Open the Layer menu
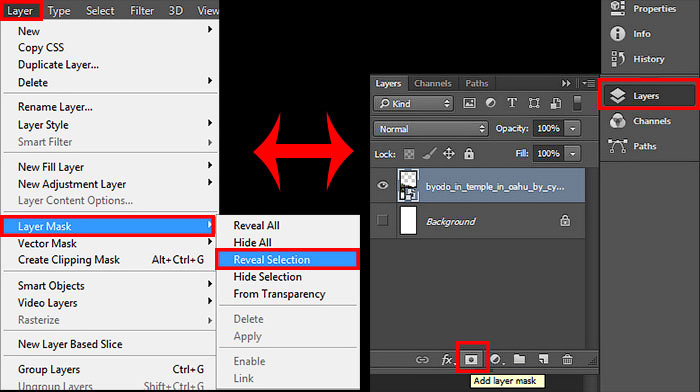Image resolution: width=700 pixels, height=392 pixels. point(20,11)
